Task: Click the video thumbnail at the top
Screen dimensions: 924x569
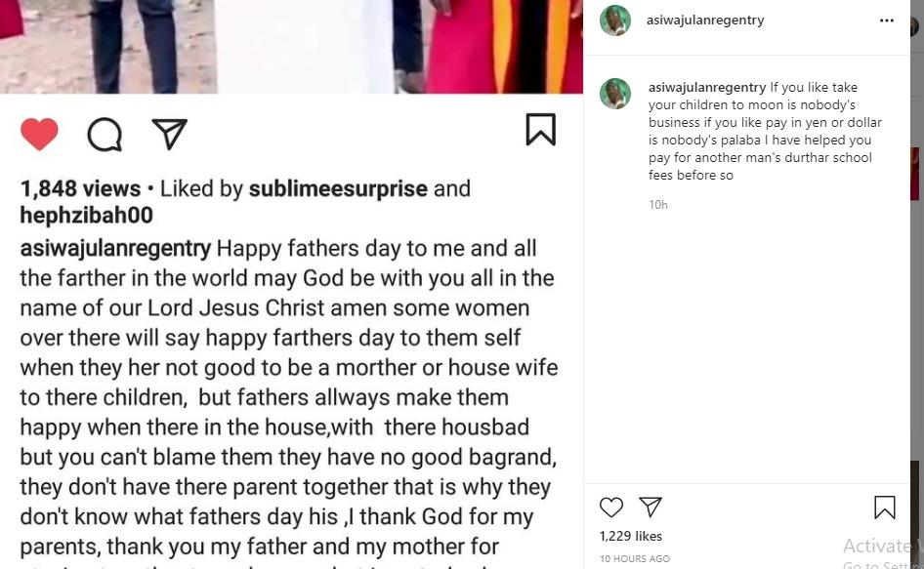Action: (291, 46)
